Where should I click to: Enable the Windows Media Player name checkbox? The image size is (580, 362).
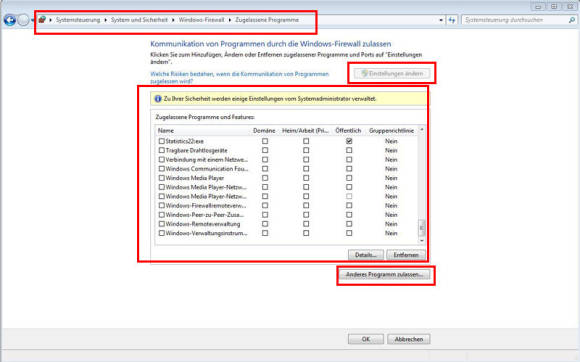(161, 178)
